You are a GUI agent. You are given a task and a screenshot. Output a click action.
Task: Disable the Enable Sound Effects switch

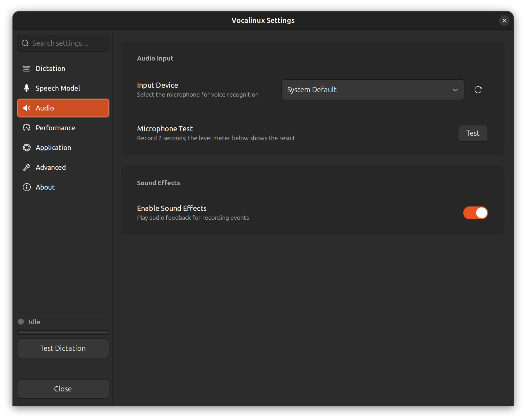pos(475,213)
